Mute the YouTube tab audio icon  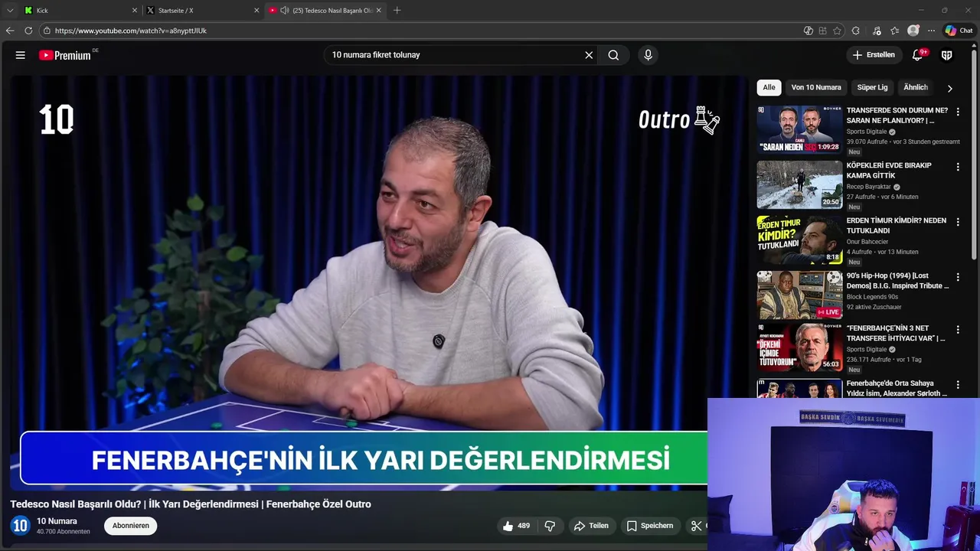coord(285,11)
